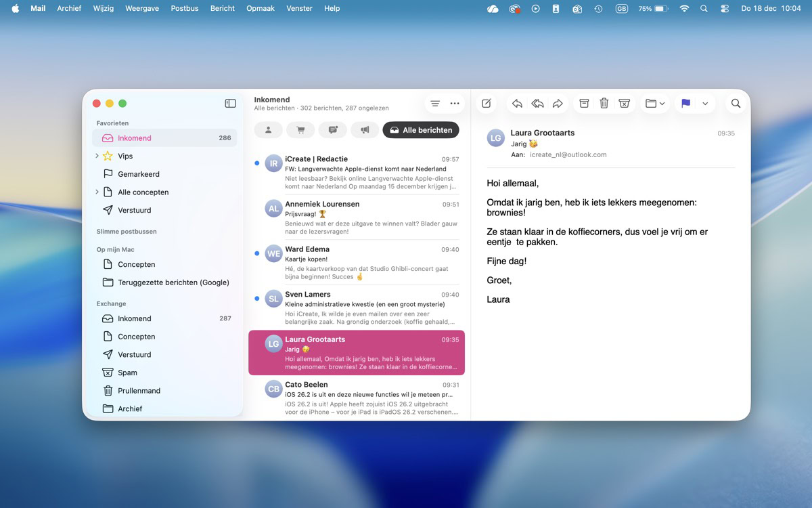Image resolution: width=812 pixels, height=508 pixels.
Task: Expand the Vips mailbox chevron
Action: click(97, 156)
